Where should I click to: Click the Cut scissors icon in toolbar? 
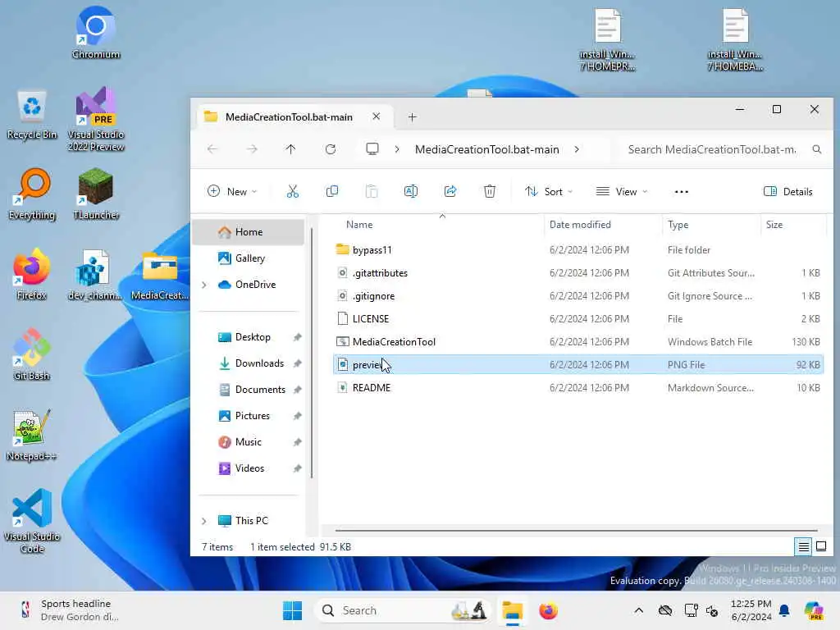293,191
